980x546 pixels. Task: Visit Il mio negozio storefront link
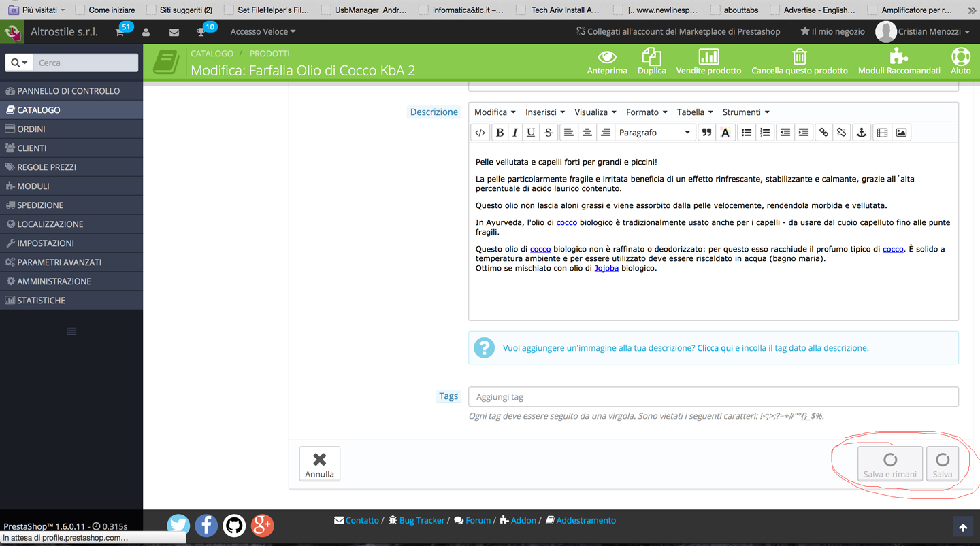pyautogui.click(x=832, y=32)
